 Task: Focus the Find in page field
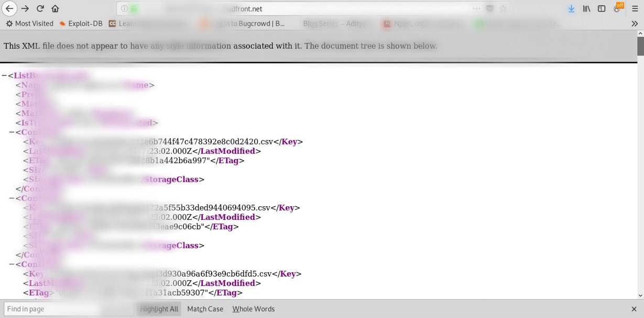51,309
